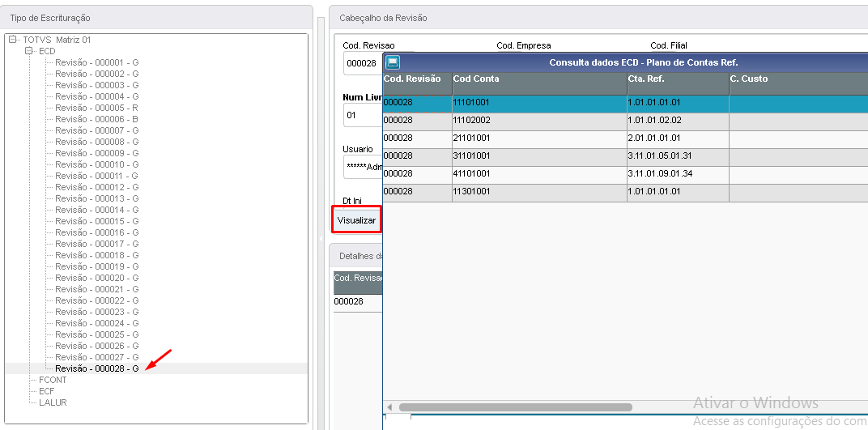Screen dimensions: 868x430
Task: Click Cta. Ref. cell 1.01.01.02.02
Action: point(679,121)
